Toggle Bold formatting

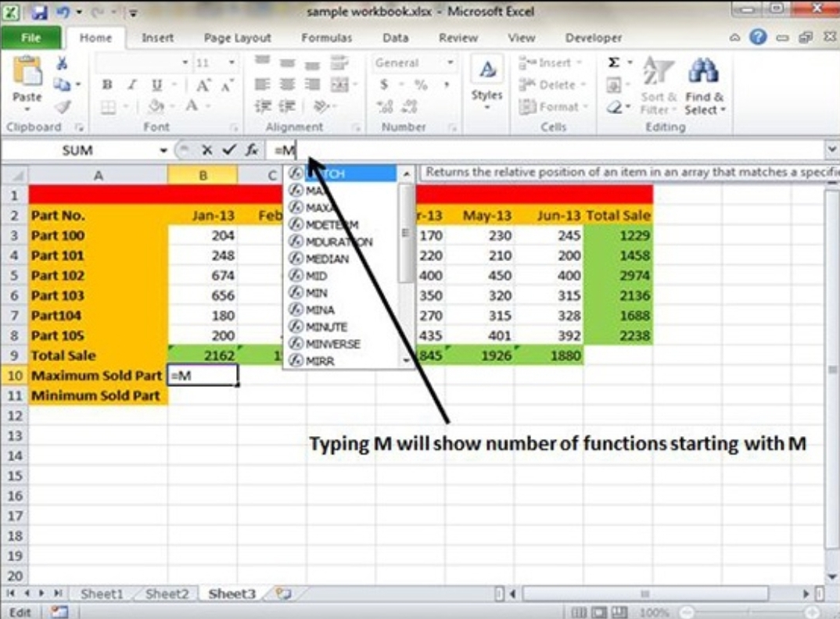click(x=107, y=84)
